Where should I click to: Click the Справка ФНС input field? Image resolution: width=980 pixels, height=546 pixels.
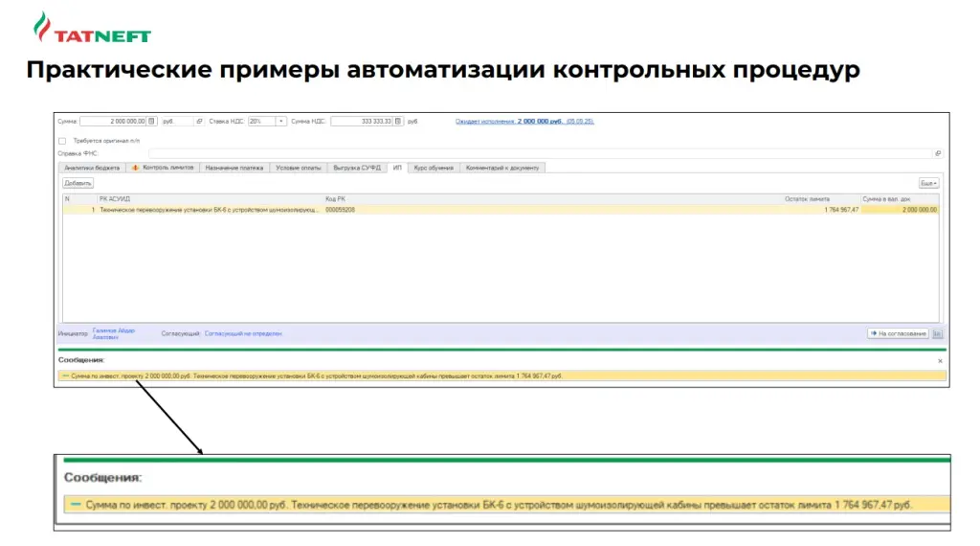point(541,153)
